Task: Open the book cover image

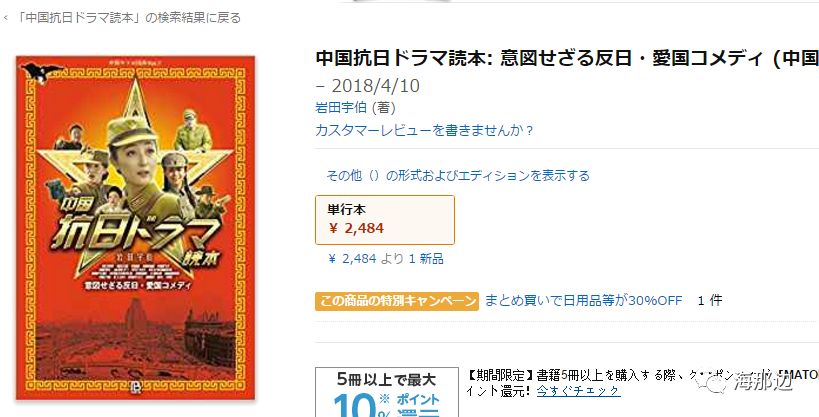Action: click(135, 228)
